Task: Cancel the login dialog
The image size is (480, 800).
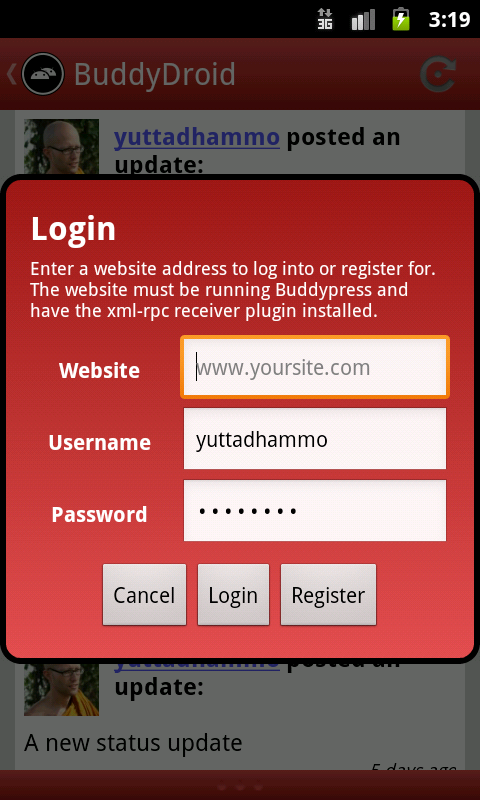Action: click(144, 594)
